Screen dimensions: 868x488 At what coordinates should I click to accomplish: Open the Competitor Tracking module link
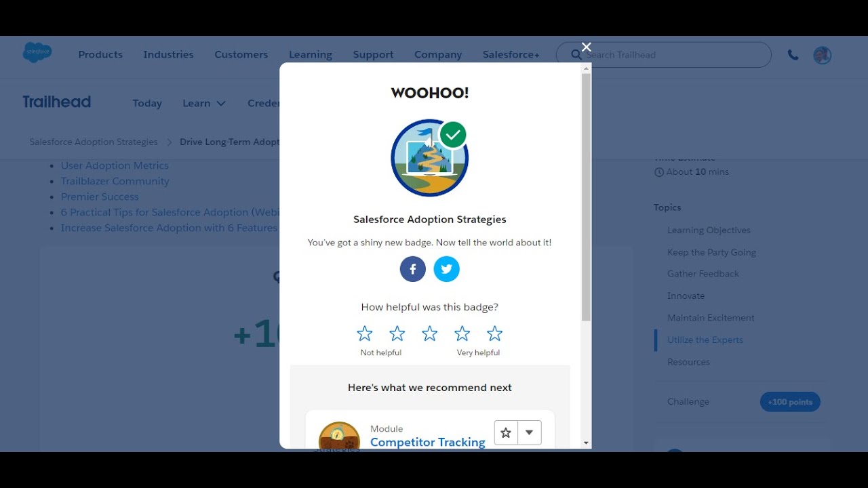coord(428,442)
